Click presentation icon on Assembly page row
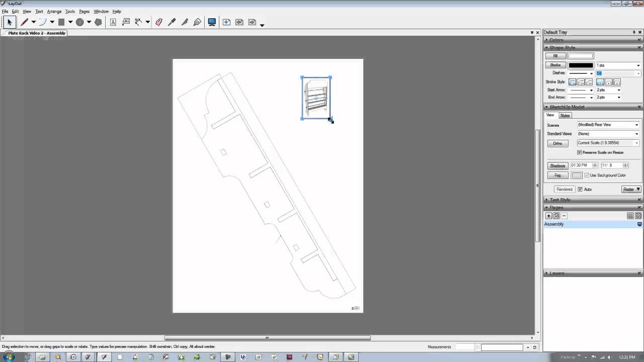The height and width of the screenshot is (362, 644). [639, 224]
